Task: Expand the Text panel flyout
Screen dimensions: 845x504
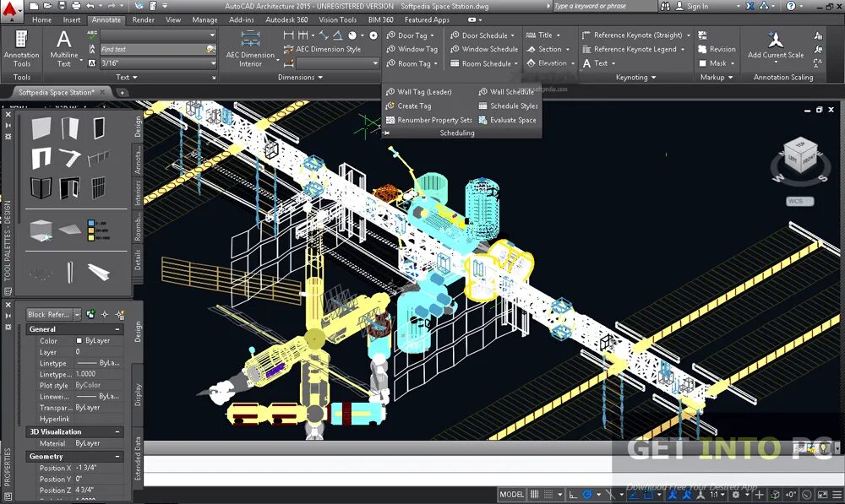Action: click(x=127, y=77)
